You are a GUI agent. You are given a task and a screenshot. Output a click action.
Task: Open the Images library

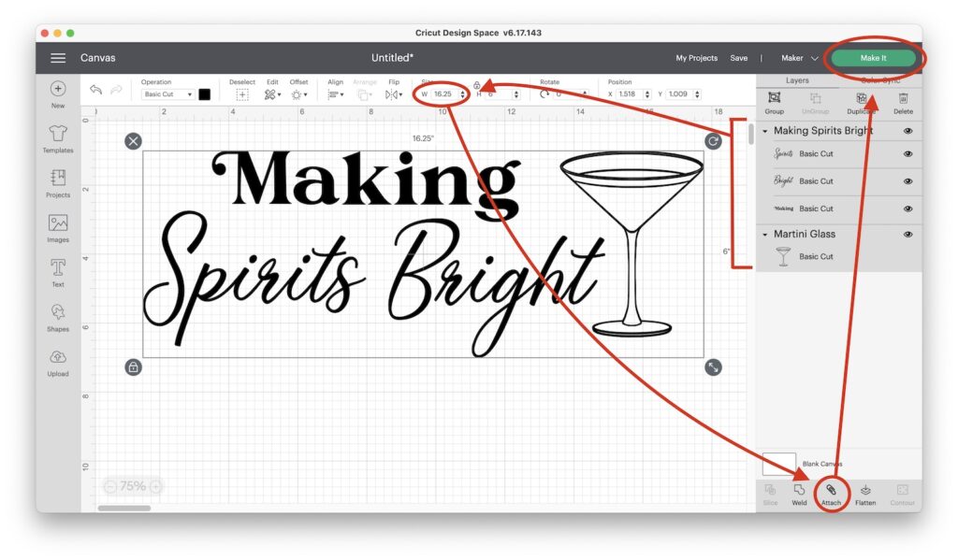pyautogui.click(x=58, y=228)
